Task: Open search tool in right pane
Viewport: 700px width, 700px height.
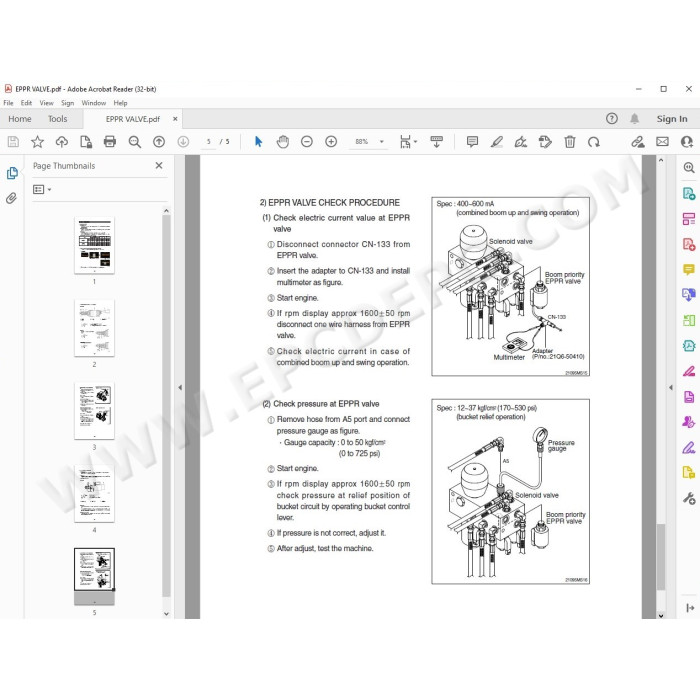Action: 689,168
